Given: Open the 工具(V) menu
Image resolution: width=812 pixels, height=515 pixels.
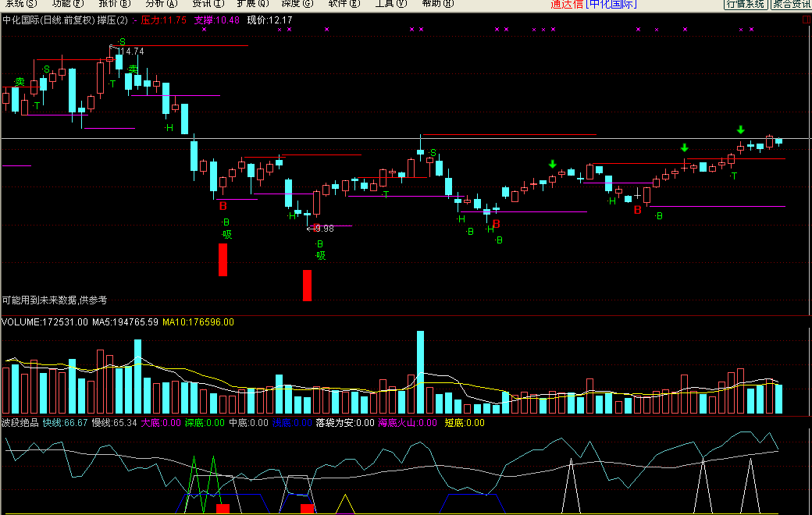Looking at the screenshot, I should tap(391, 4).
